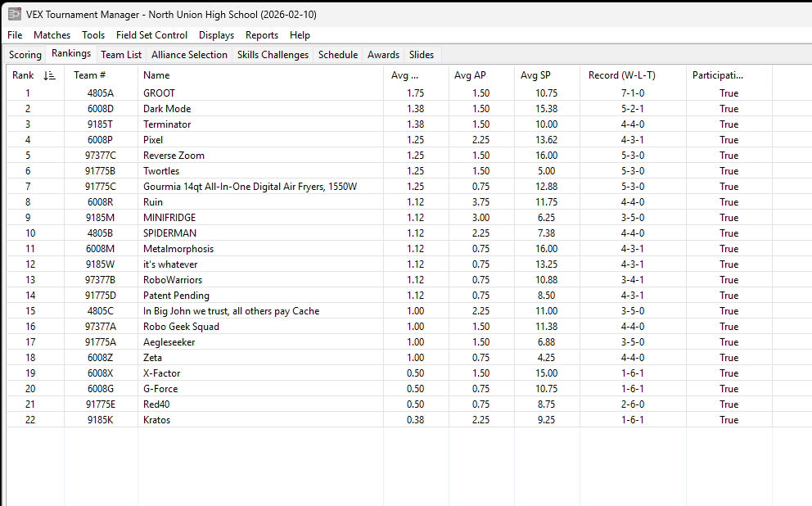Viewport: 812px width, 506px height.
Task: Click the it's whatever team name
Action: click(170, 264)
